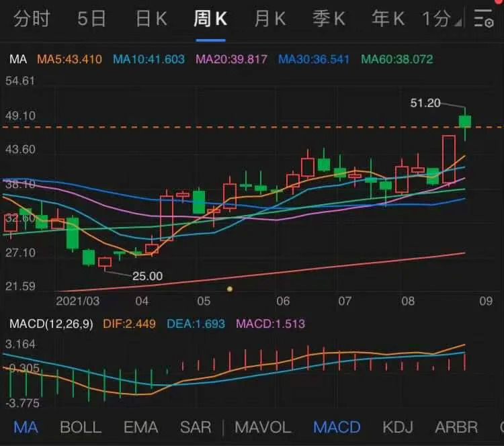Switch sub-chart to KDJ
The width and height of the screenshot is (504, 446).
[398, 427]
